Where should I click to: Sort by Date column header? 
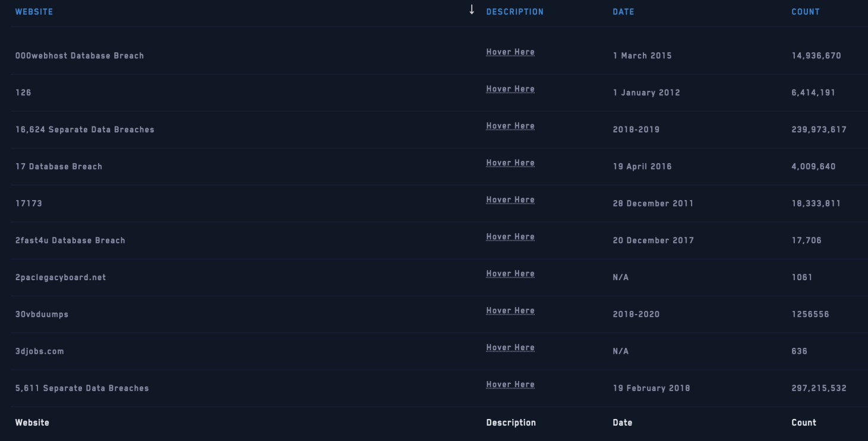(623, 12)
